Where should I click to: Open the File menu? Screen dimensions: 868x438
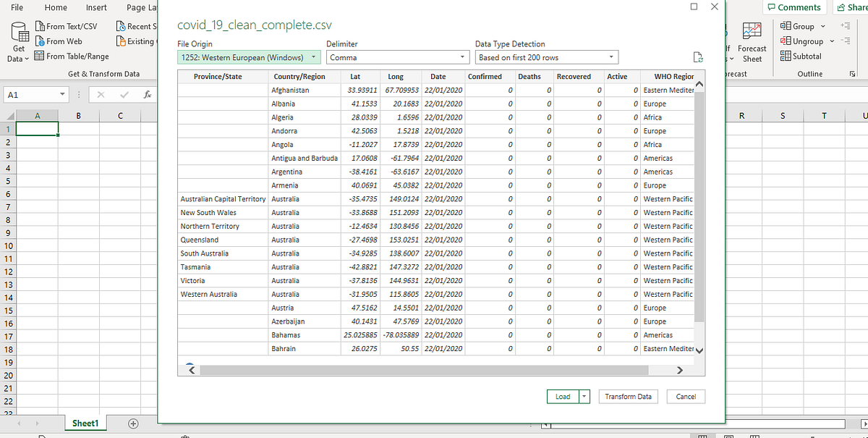[17, 7]
